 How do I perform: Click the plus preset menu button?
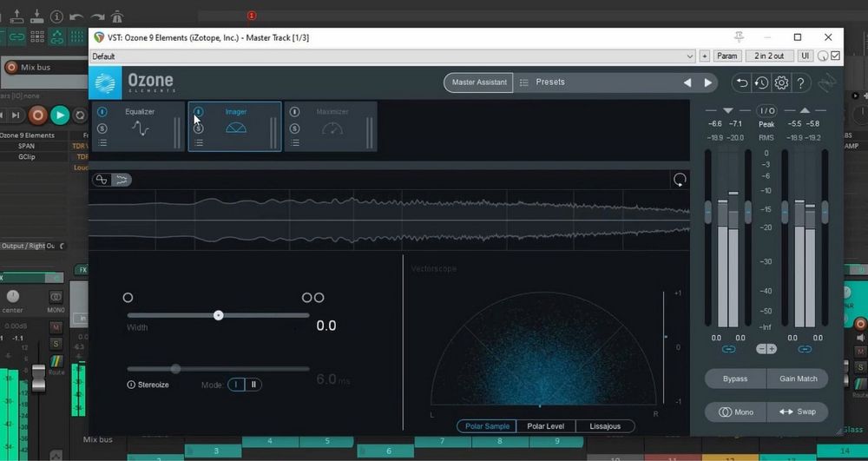[x=704, y=56]
